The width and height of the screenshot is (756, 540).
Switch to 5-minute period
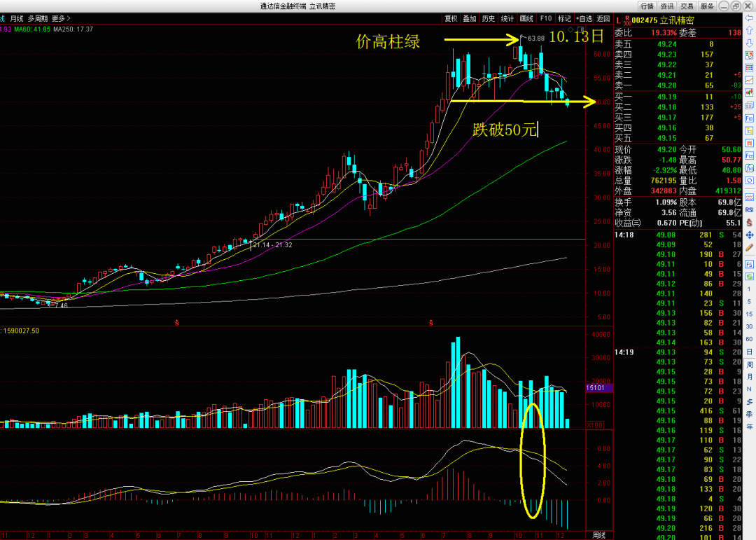click(x=749, y=302)
